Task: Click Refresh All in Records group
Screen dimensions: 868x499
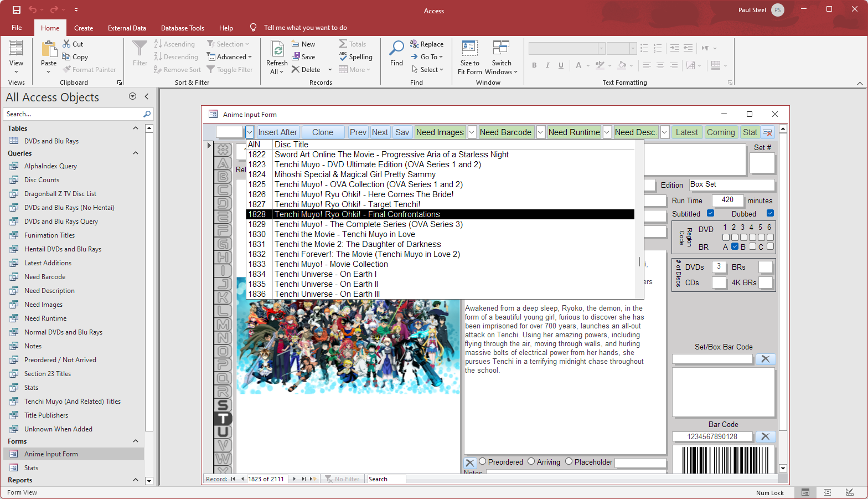Action: click(277, 58)
